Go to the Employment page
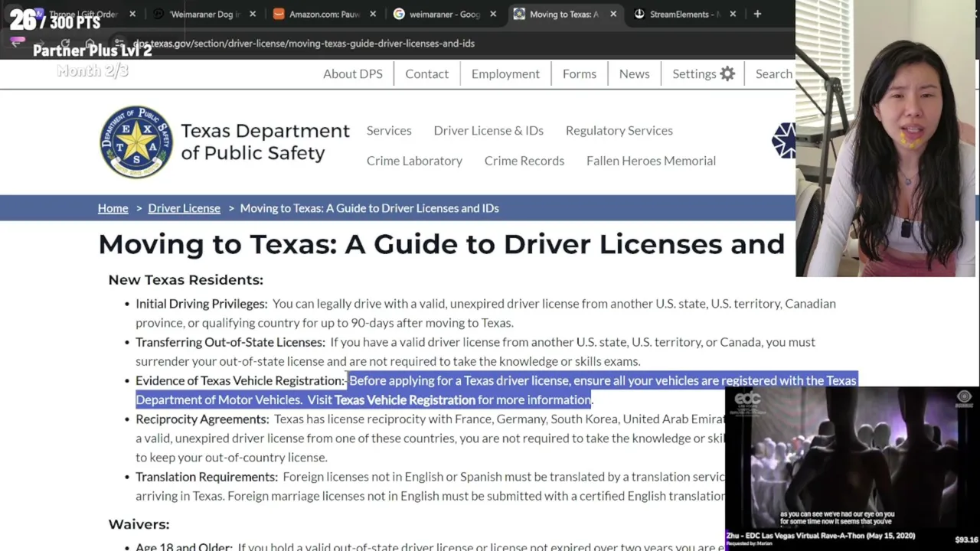 click(x=505, y=74)
